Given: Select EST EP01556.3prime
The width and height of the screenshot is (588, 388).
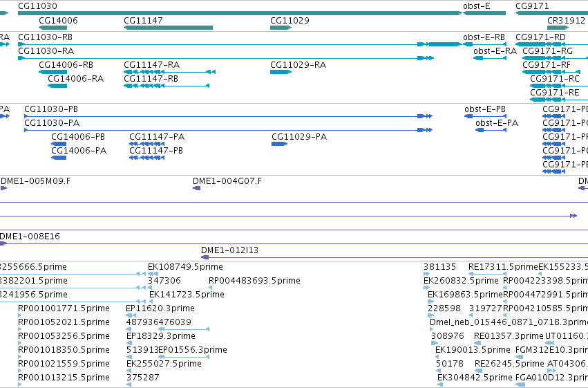Looking at the screenshot, I should 184,357.
